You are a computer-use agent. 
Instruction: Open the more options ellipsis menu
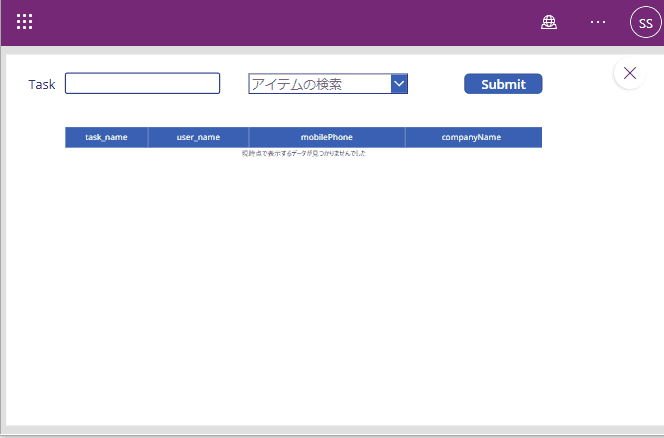click(598, 22)
